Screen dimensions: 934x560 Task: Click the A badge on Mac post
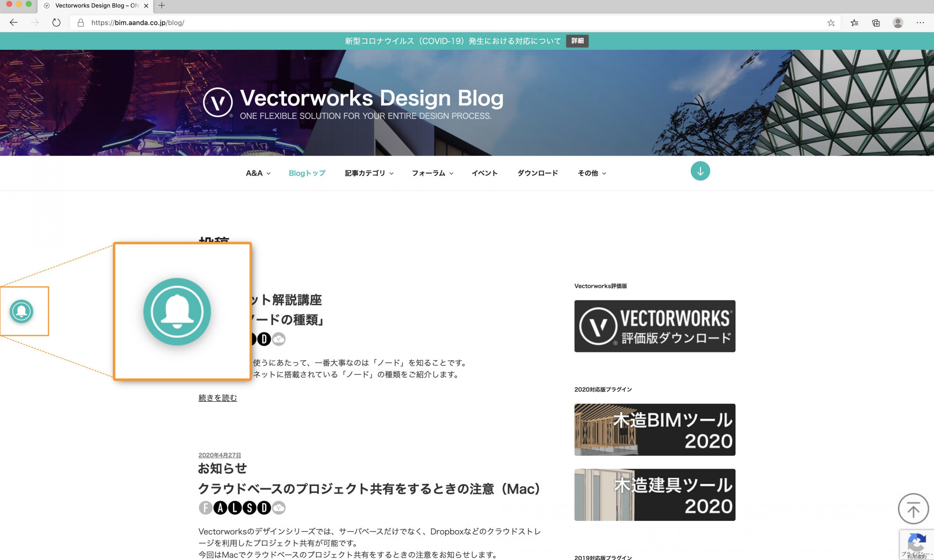tap(220, 508)
